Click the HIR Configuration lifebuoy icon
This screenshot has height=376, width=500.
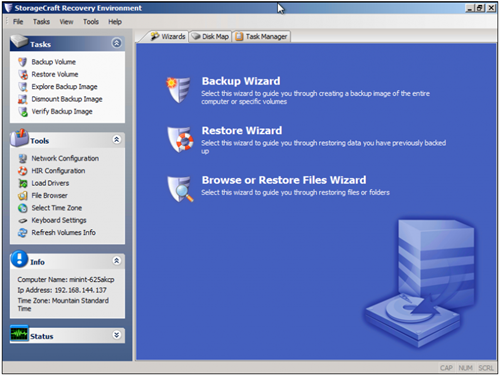pyautogui.click(x=23, y=171)
